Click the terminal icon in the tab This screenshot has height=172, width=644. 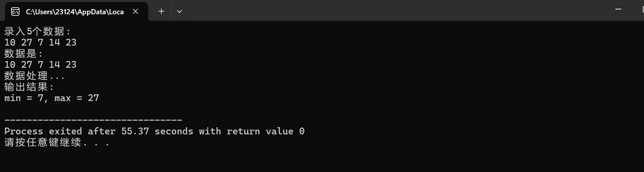point(15,11)
